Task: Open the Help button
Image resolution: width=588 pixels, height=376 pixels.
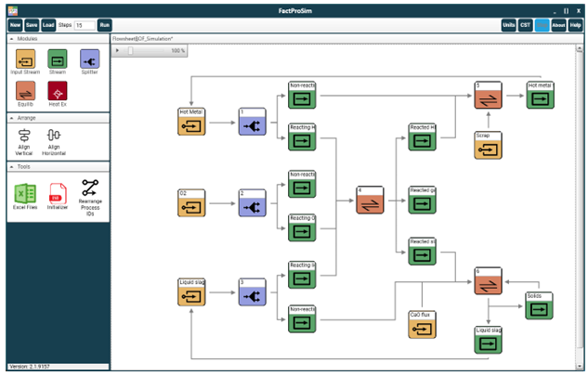Action: pos(575,25)
